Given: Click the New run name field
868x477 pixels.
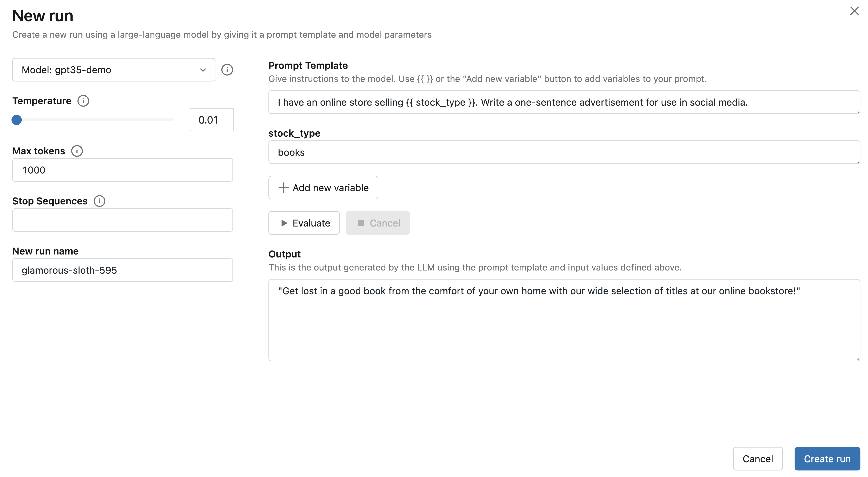Looking at the screenshot, I should [x=122, y=270].
